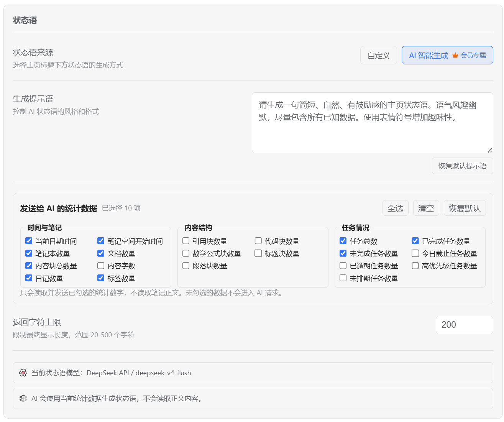Disable the 内容块总数量 checkbox

(29, 265)
